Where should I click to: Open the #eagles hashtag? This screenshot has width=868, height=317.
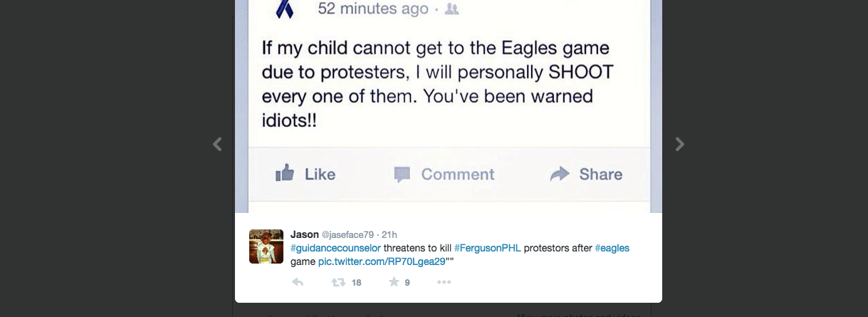click(x=612, y=248)
